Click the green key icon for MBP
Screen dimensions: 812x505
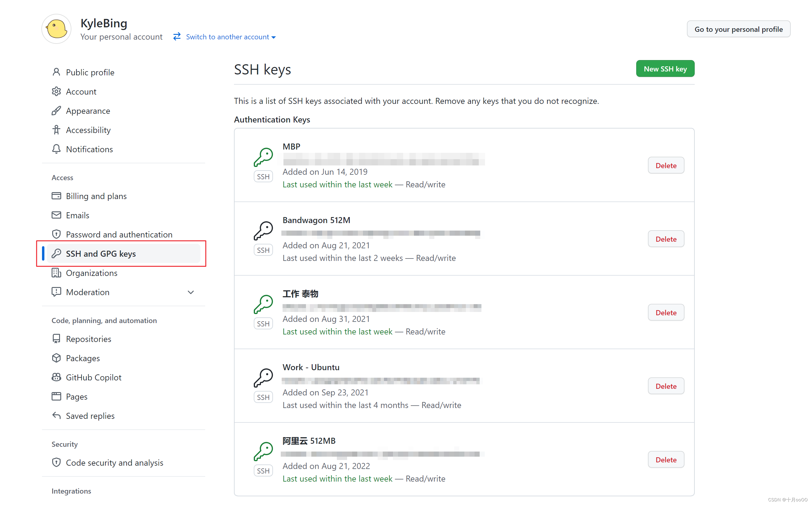tap(263, 157)
